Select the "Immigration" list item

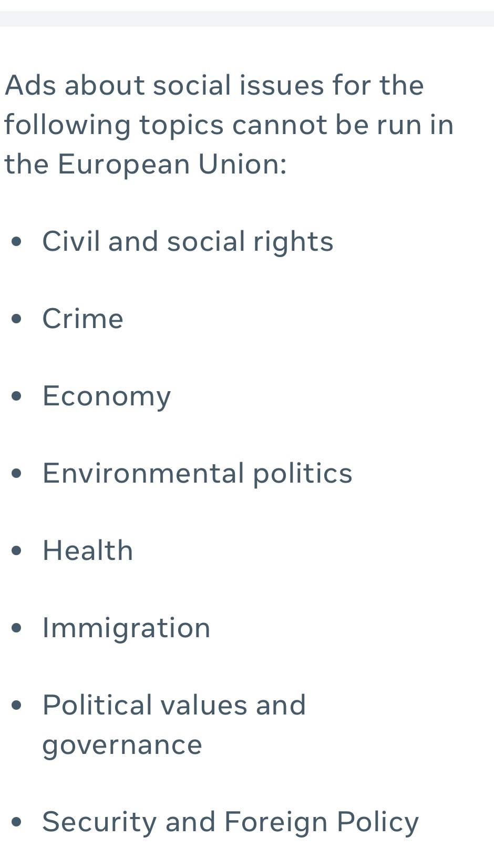126,628
